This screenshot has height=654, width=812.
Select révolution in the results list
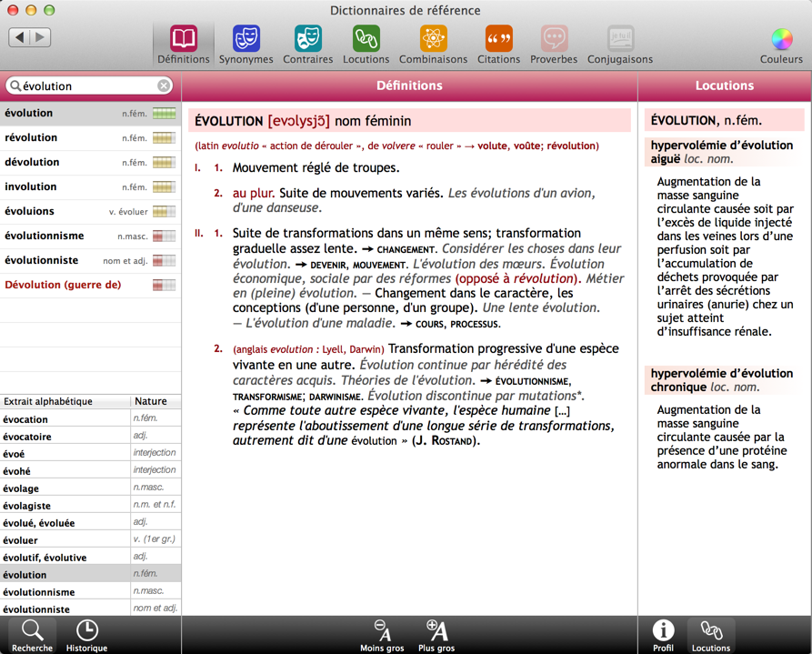(90, 138)
